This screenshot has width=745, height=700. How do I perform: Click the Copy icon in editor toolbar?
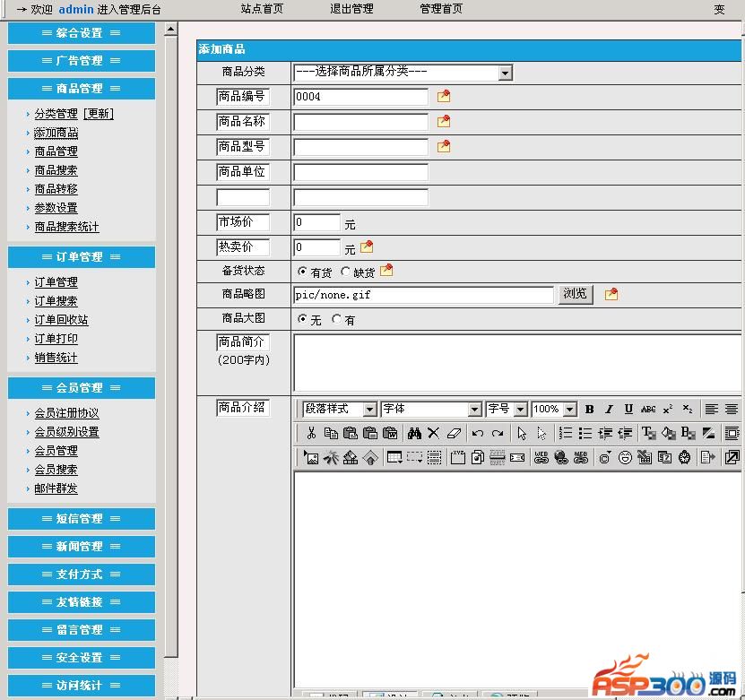click(331, 433)
